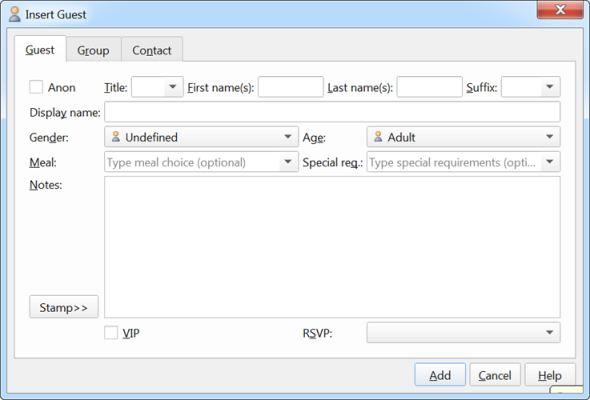
Task: Expand the Age dropdown showing Adult
Action: [464, 137]
